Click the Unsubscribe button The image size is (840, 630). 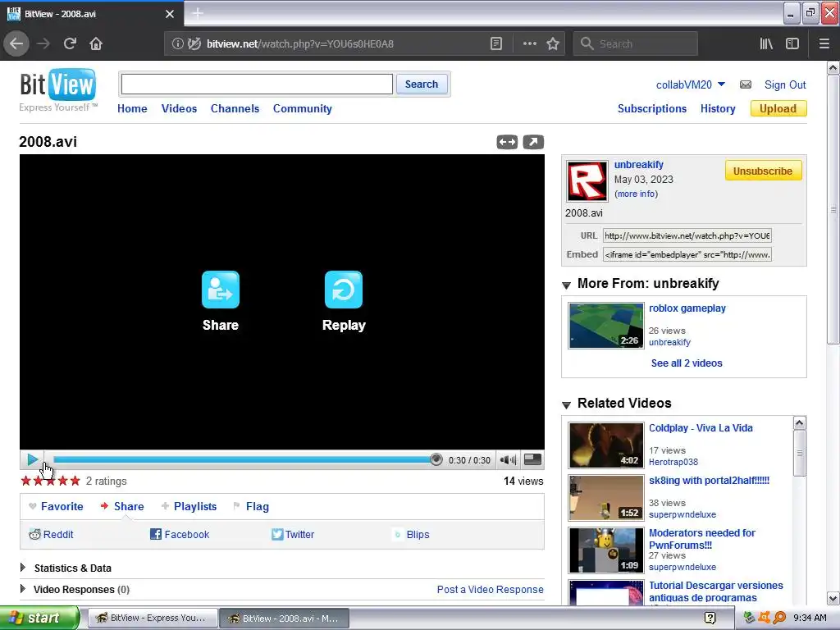(x=763, y=171)
